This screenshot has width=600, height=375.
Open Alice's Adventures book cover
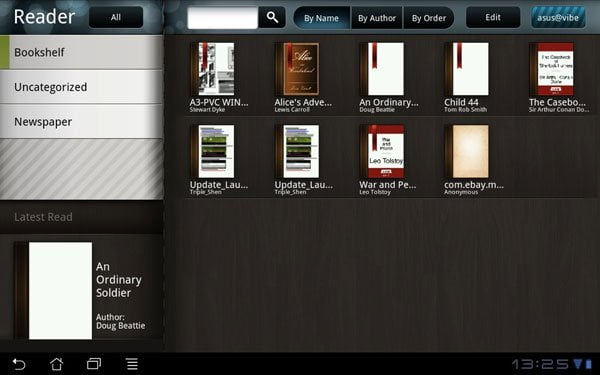click(x=297, y=69)
